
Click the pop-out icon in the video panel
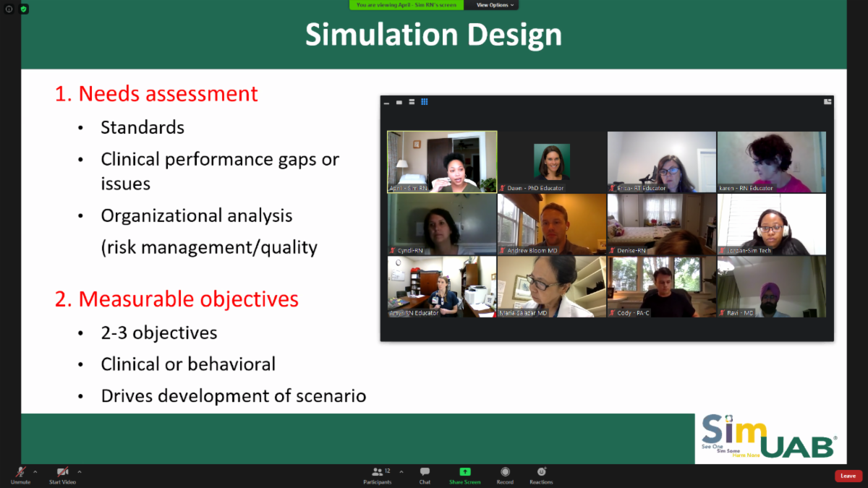pos(827,102)
